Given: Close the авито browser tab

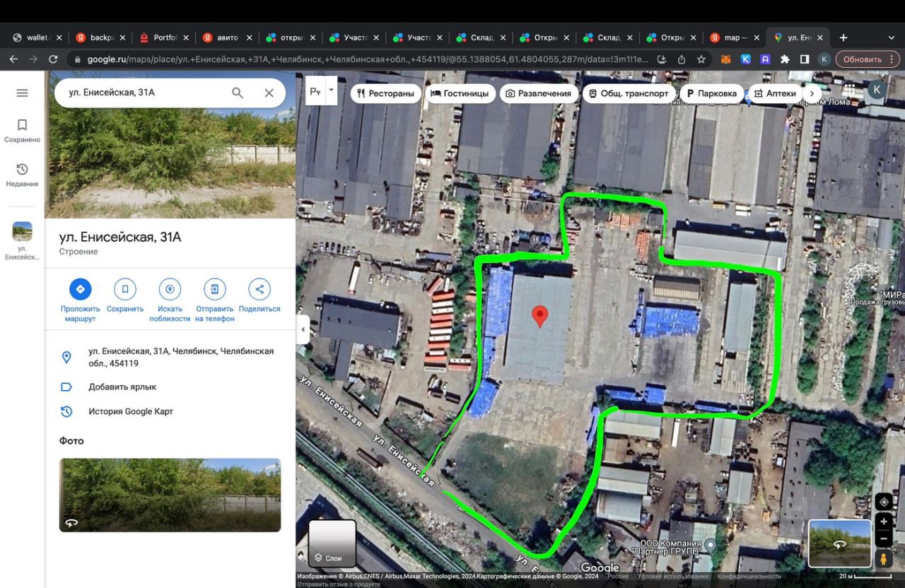Looking at the screenshot, I should [249, 37].
